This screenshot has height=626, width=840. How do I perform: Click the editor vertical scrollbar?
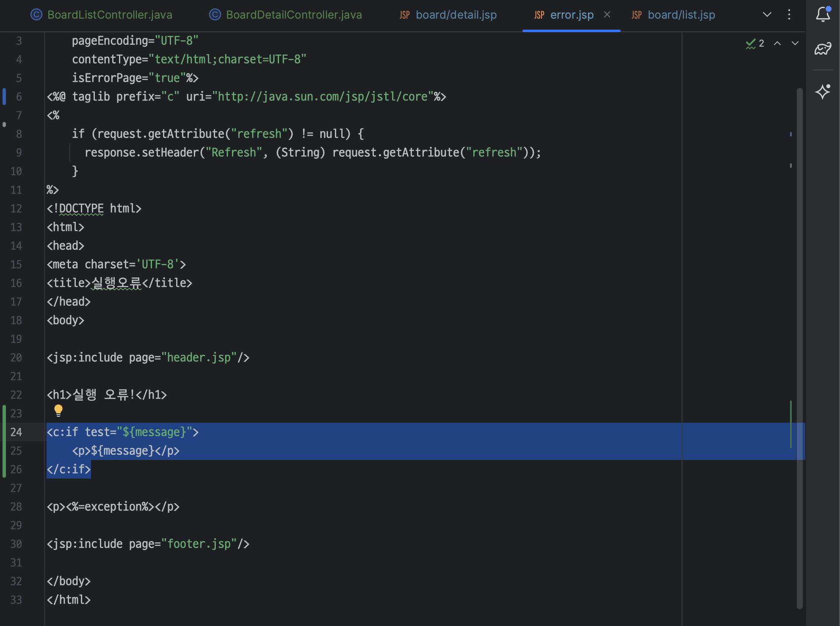799,296
